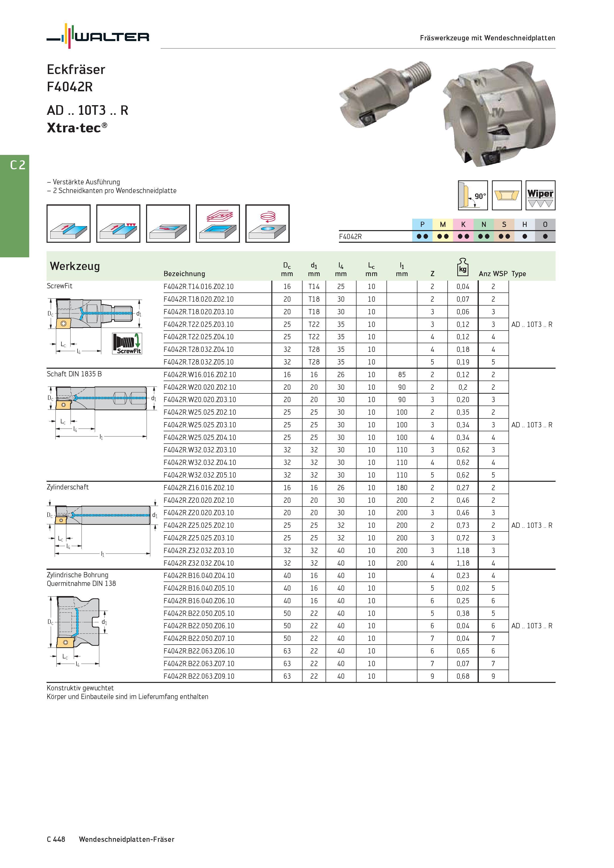
Task: Select designation F4042R.B16.040.Z04.10
Action: pos(199,576)
